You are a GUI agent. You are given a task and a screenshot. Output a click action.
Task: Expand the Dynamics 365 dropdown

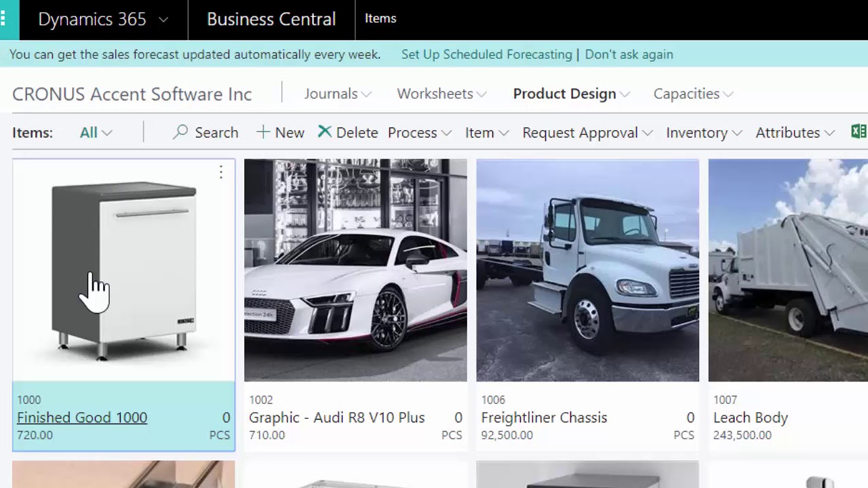[x=163, y=20]
